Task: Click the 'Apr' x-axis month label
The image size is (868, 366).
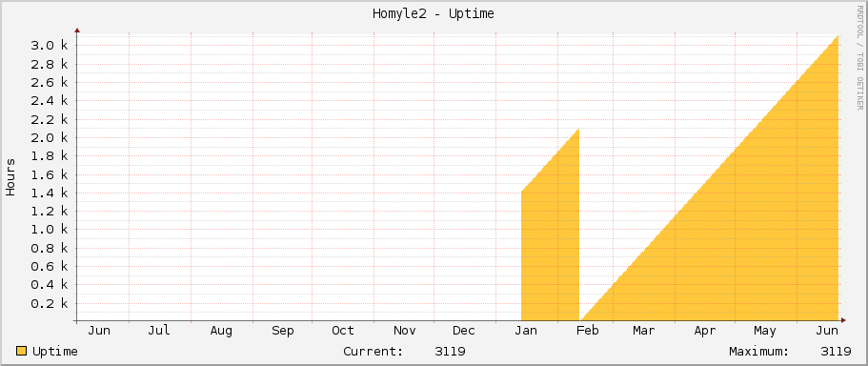Action: point(705,331)
